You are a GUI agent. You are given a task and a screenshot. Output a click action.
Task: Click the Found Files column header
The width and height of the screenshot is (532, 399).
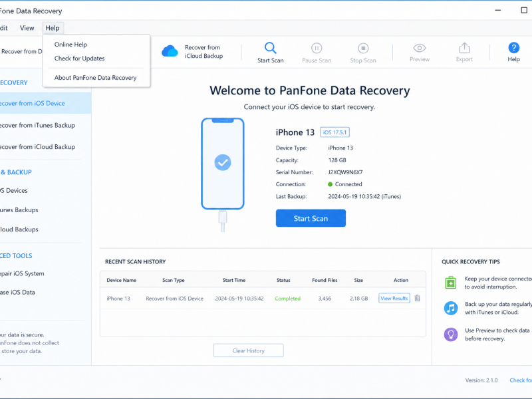[x=325, y=280]
